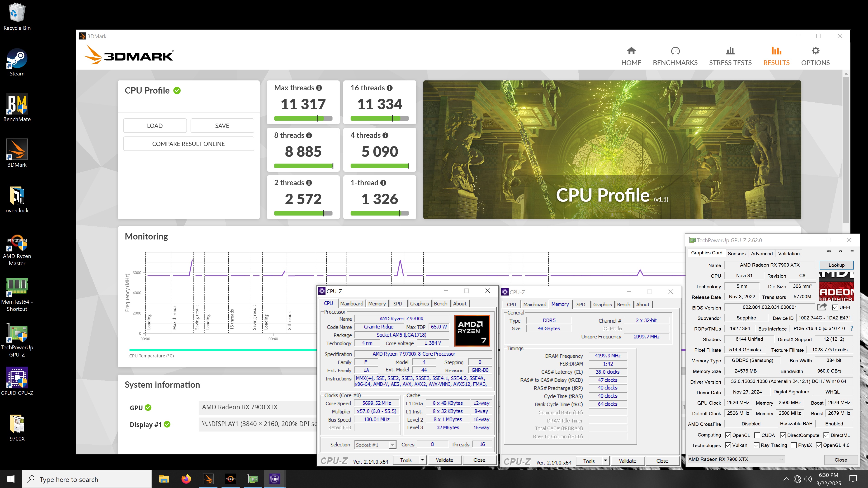Viewport: 868px width, 488px height.
Task: Switch to the Sensors tab in GPU-Z
Action: (737, 253)
